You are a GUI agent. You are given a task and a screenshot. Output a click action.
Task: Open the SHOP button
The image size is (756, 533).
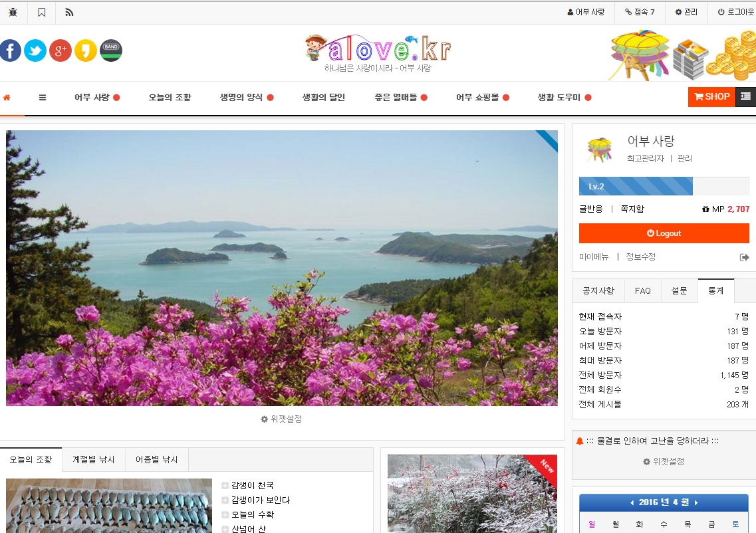711,96
